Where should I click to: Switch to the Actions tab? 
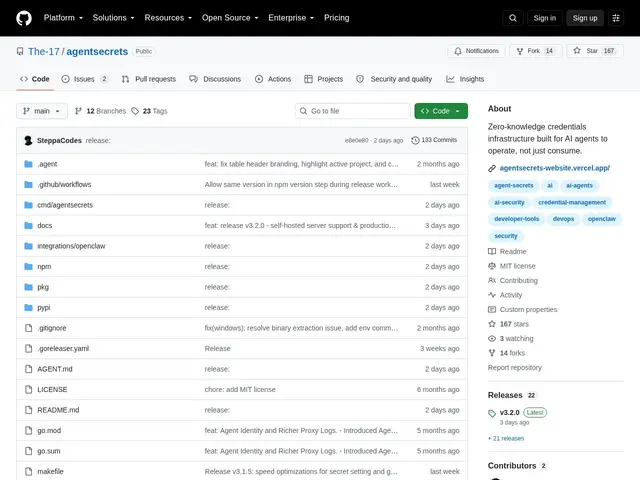pos(273,79)
